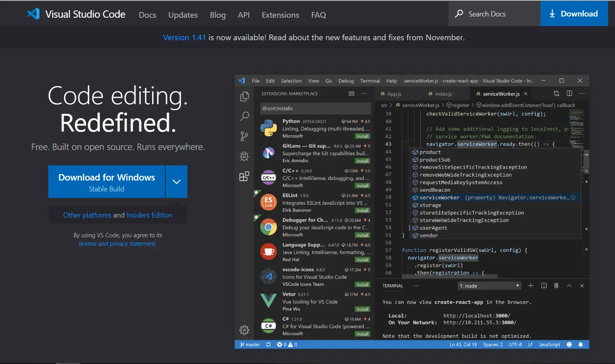Go to Extensions in site navigation

pos(280,15)
